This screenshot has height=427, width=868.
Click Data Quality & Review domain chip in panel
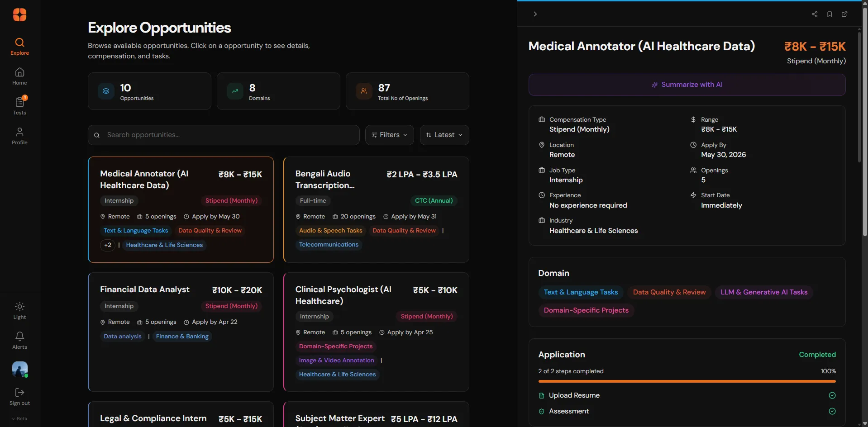point(669,292)
